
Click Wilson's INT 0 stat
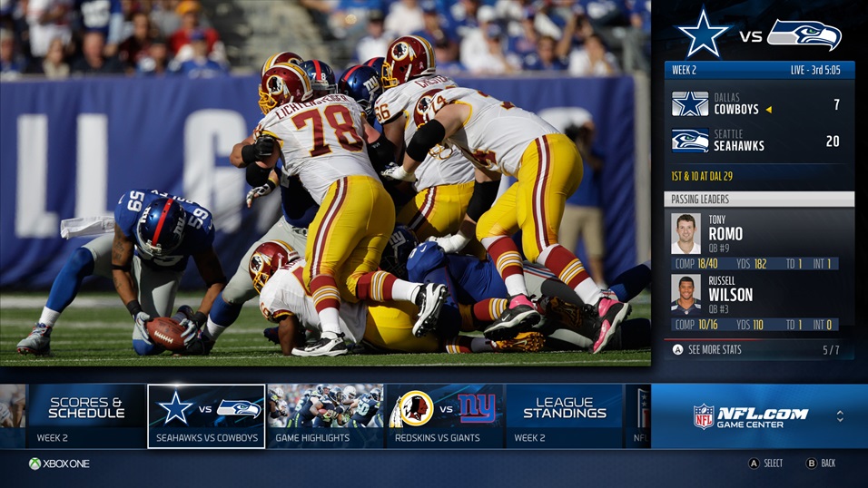tap(822, 325)
